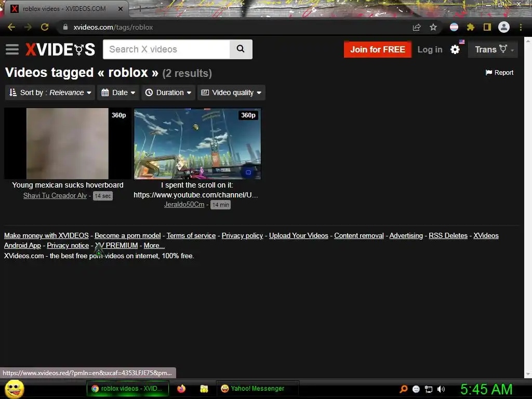Open the 'I spent the scroll on it' title
This screenshot has width=532, height=399.
(x=196, y=190)
